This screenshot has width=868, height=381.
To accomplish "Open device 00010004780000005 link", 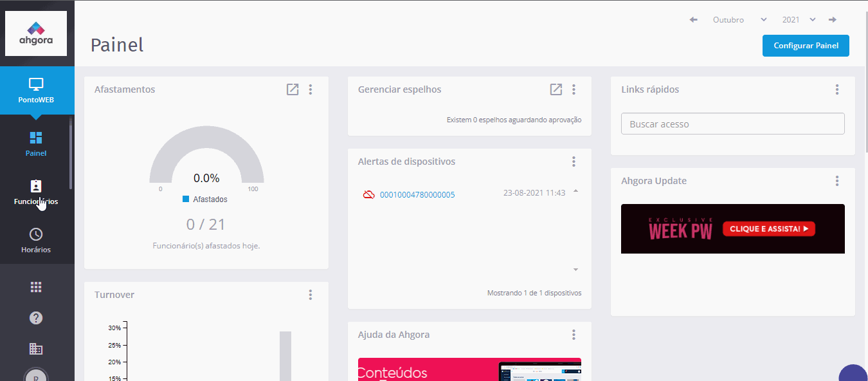I will [417, 194].
